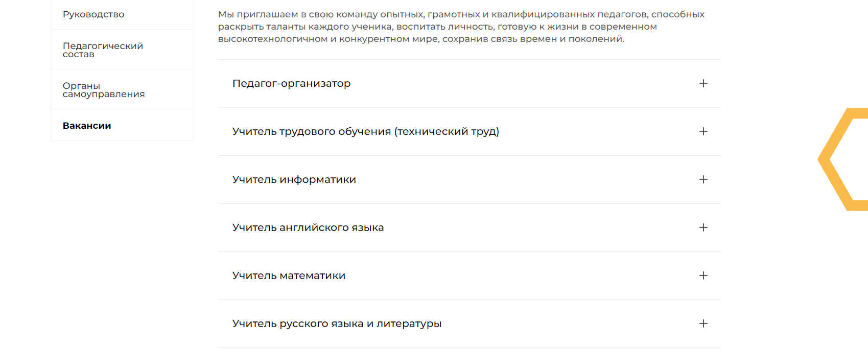Image resolution: width=868 pixels, height=349 pixels.
Task: Click plus icon for Учитель русского языка и литературы
Action: (x=703, y=323)
